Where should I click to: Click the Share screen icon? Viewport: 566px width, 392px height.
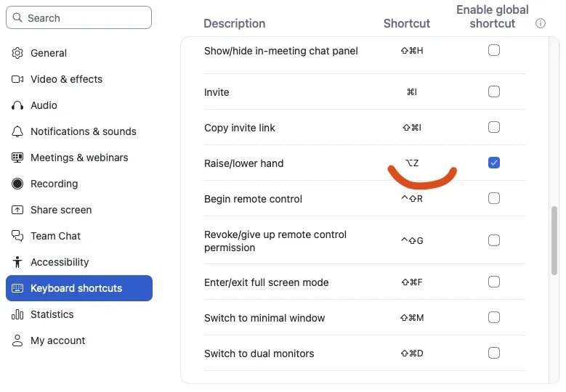coord(17,210)
